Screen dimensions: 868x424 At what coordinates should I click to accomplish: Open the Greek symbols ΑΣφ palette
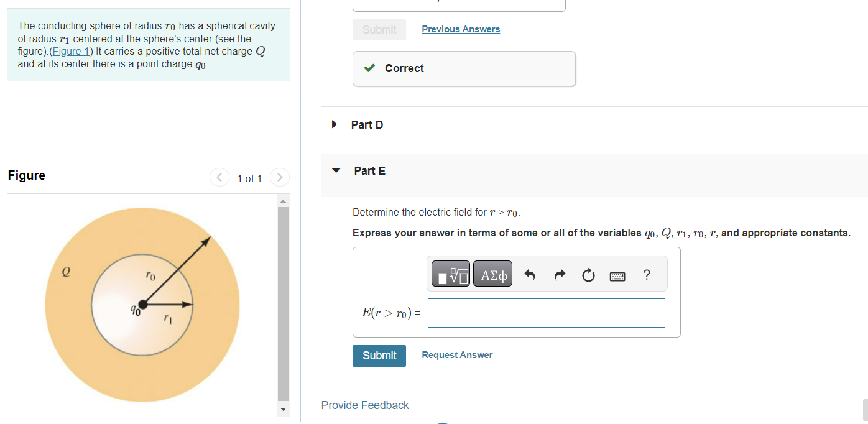[x=492, y=274]
